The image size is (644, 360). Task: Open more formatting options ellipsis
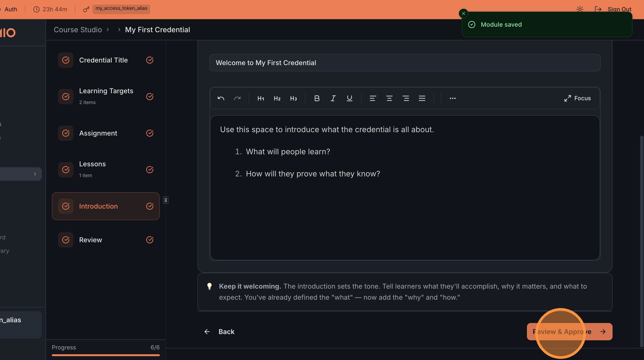coord(453,98)
